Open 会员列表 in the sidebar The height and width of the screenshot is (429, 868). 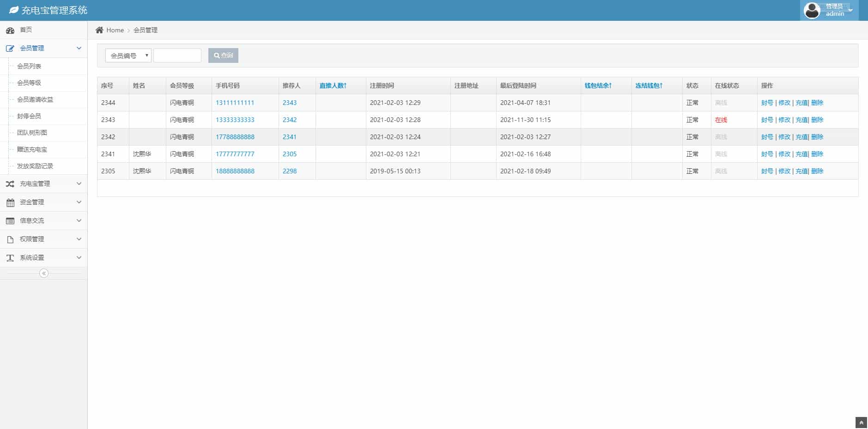pyautogui.click(x=29, y=66)
